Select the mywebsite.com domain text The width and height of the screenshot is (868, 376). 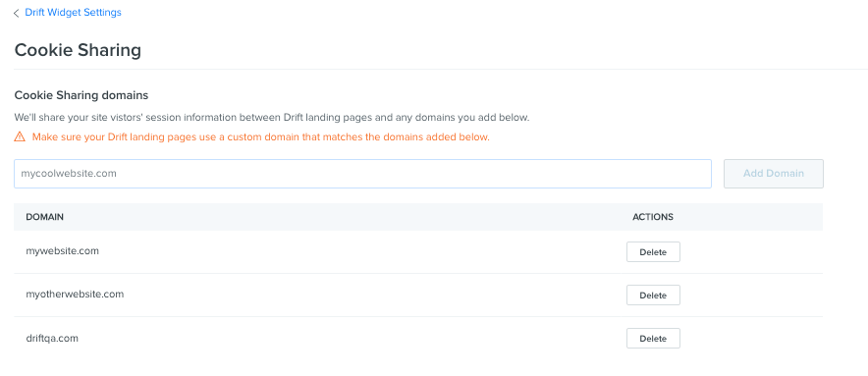(63, 251)
